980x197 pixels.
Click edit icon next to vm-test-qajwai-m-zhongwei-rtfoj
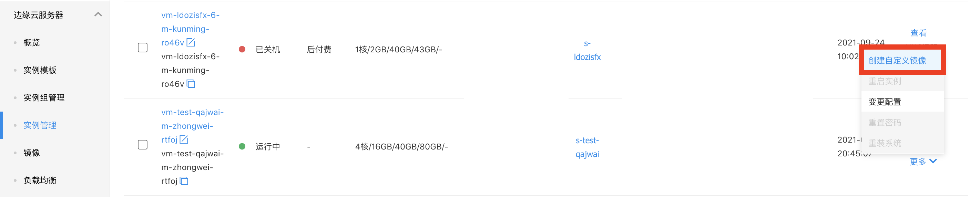coord(184,139)
